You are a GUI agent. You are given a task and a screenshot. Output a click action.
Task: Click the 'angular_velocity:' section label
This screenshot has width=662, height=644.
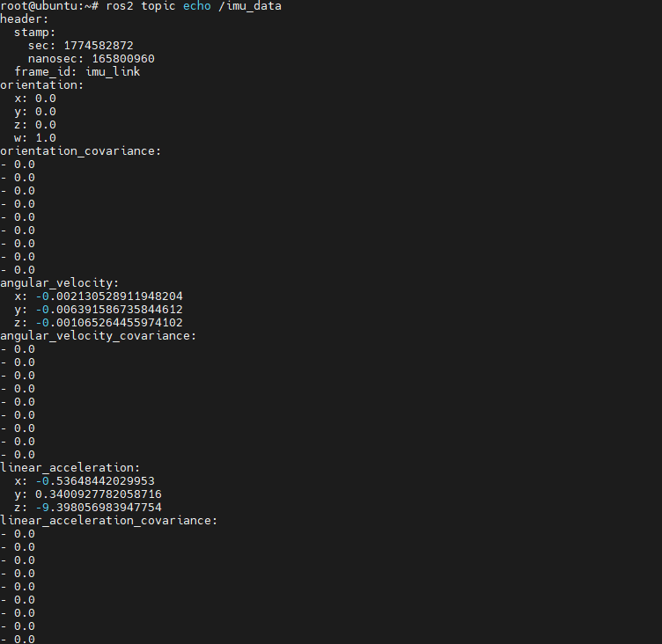(x=60, y=282)
